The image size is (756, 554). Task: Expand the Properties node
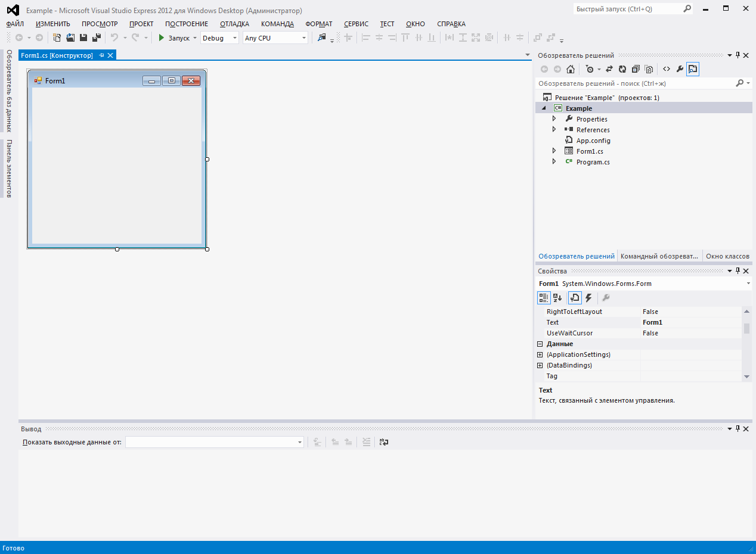[554, 119]
